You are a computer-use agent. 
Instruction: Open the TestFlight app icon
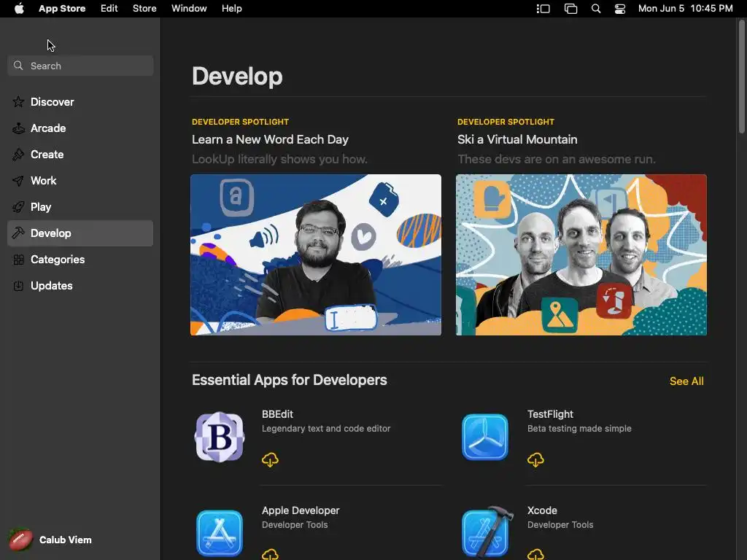pyautogui.click(x=485, y=437)
